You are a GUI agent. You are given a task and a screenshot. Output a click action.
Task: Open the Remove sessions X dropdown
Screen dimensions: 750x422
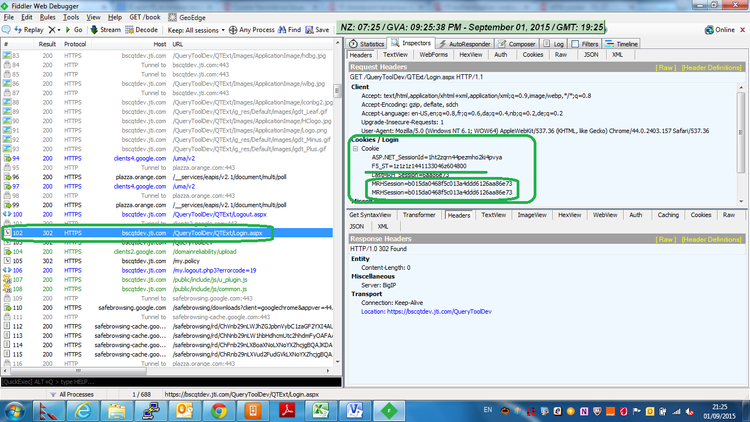tap(54, 30)
